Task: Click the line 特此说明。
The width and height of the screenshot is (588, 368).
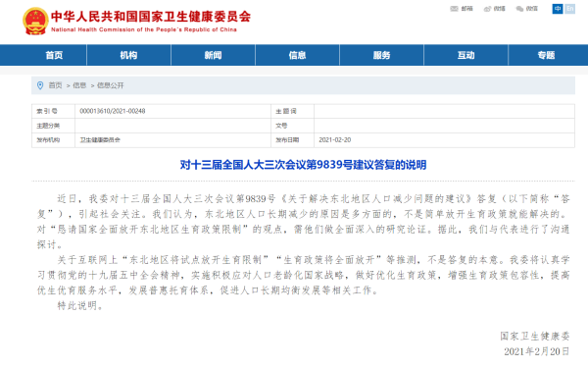Action: point(80,305)
